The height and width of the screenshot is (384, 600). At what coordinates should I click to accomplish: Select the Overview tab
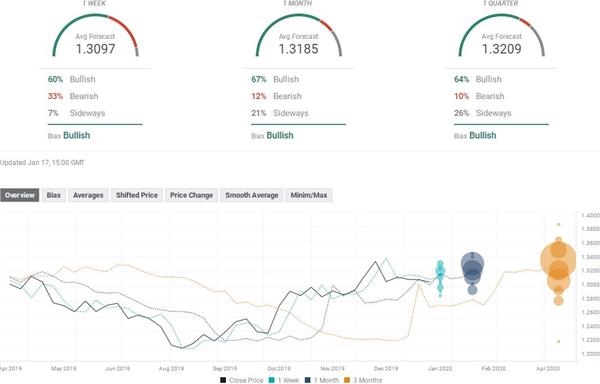pyautogui.click(x=20, y=195)
